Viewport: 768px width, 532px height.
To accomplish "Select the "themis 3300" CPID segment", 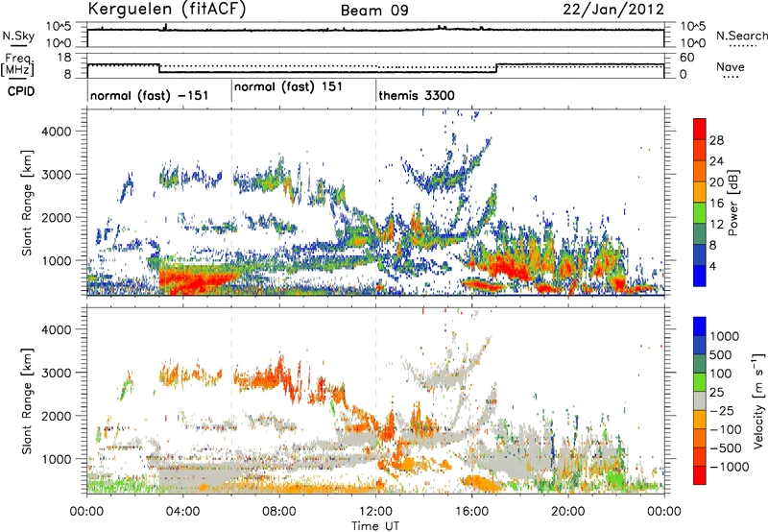I will click(x=417, y=95).
